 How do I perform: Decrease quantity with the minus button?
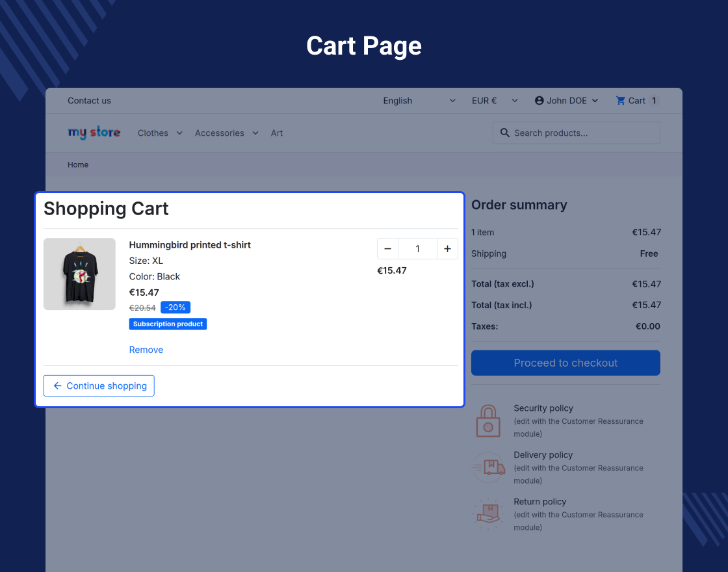(387, 249)
